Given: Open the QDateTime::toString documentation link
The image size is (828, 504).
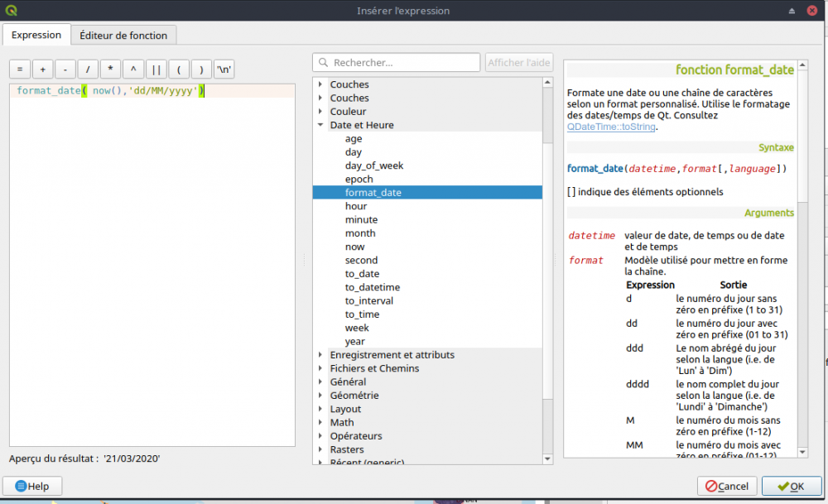Looking at the screenshot, I should [x=611, y=127].
